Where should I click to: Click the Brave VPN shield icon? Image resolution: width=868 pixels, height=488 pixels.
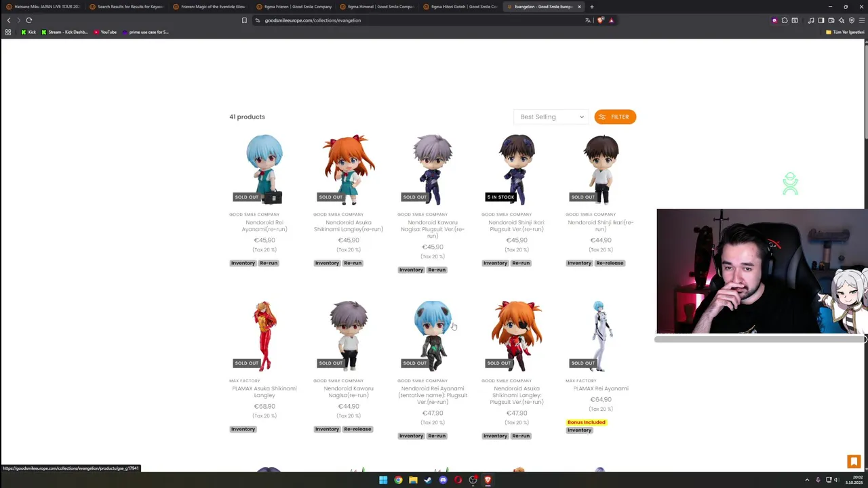point(852,20)
